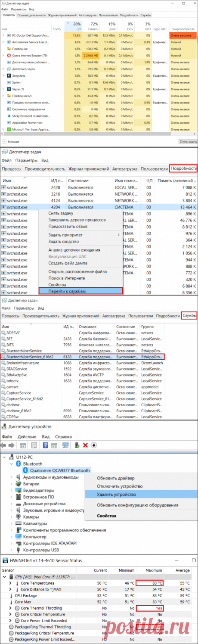
Task: Select Компоненты программного обеспечения tree node
Action: tap(64, 530)
